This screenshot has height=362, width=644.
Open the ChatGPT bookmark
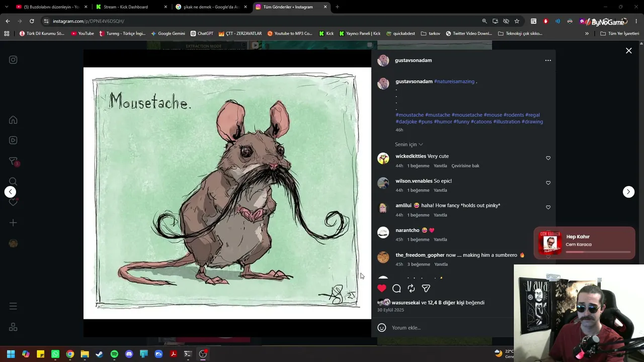click(202, 34)
